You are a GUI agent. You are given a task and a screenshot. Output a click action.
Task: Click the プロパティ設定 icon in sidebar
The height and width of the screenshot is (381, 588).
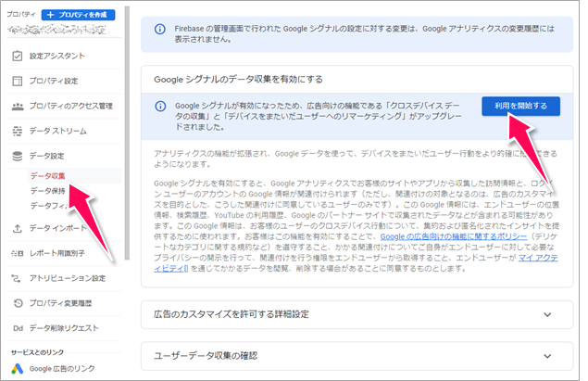16,82
